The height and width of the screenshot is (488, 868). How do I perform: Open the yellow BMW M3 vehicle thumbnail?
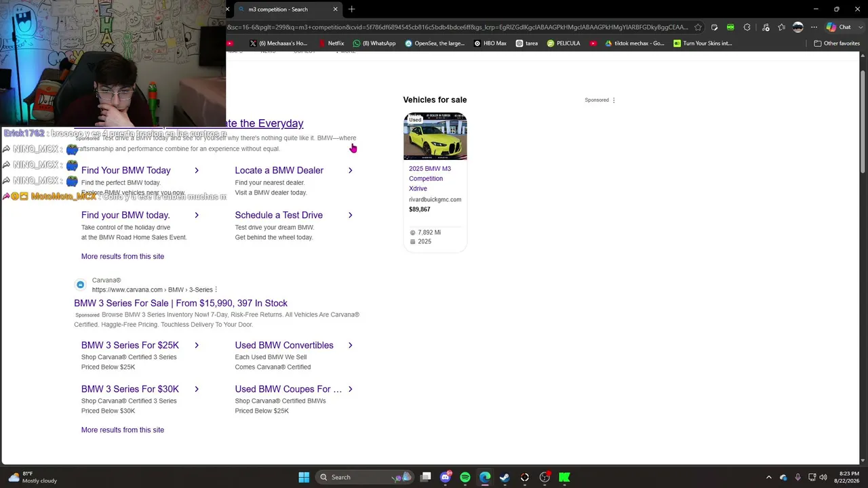[x=435, y=136]
